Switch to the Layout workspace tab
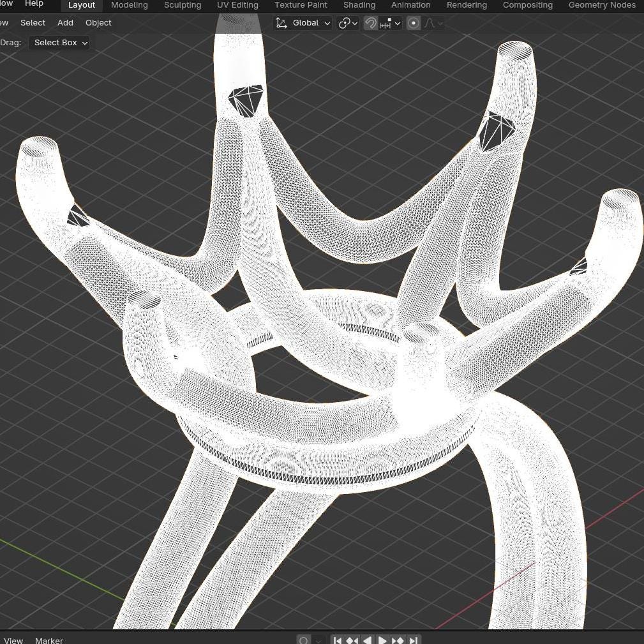The image size is (644, 644). click(x=81, y=5)
